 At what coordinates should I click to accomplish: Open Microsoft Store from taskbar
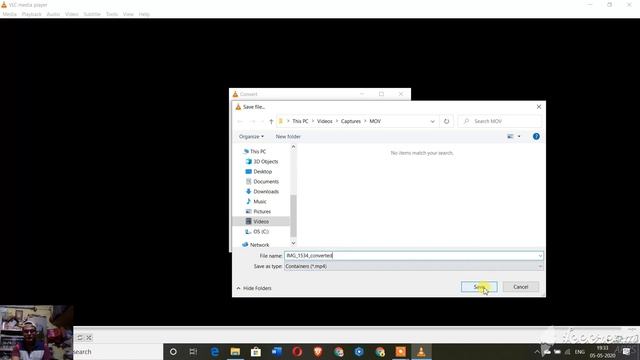pyautogui.click(x=256, y=351)
